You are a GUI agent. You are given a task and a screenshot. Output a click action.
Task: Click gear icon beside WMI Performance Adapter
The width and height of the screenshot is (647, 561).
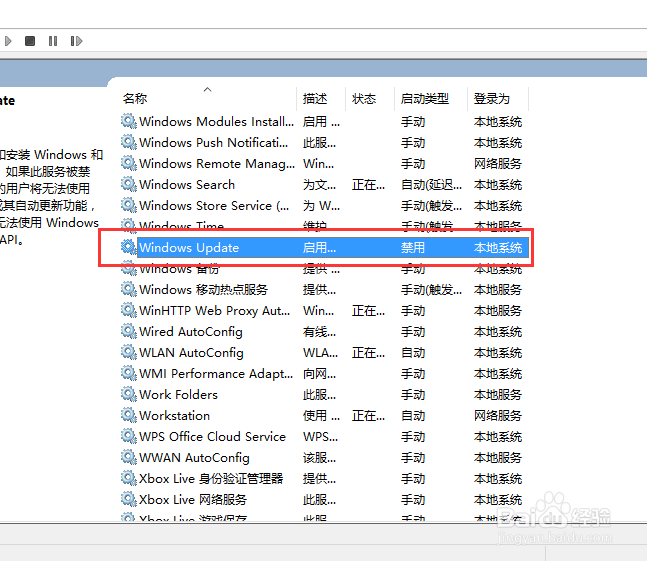click(x=128, y=374)
